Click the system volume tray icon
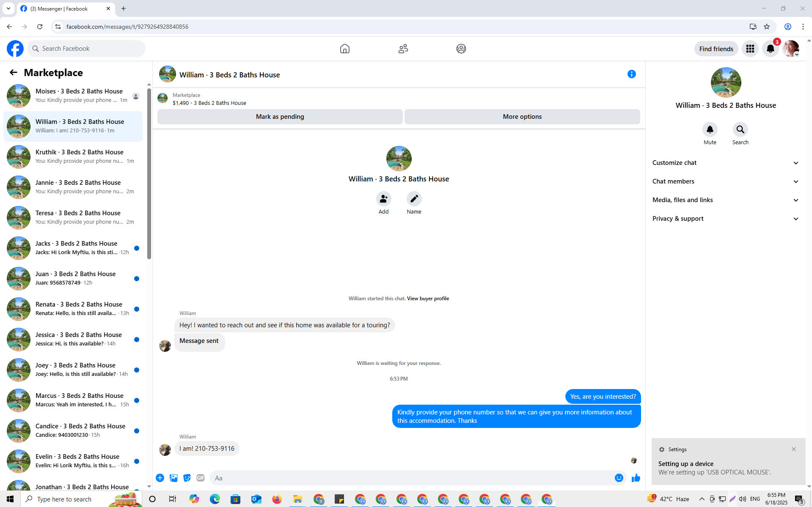 coord(743,499)
